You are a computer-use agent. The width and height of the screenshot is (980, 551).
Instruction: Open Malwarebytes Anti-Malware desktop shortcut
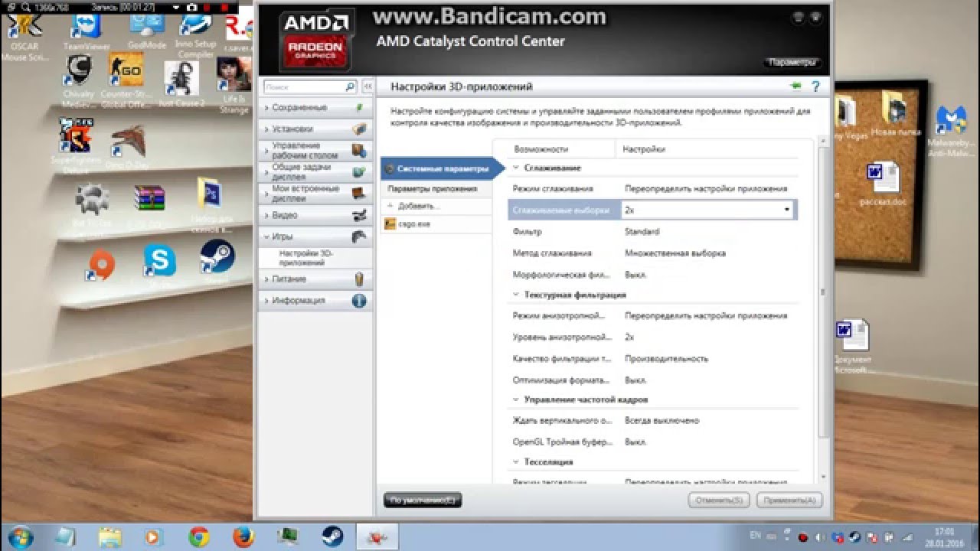pos(952,132)
